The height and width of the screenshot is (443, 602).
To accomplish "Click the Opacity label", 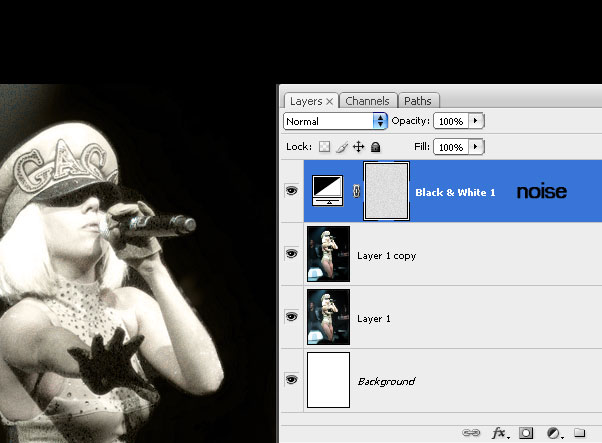I will coord(410,121).
